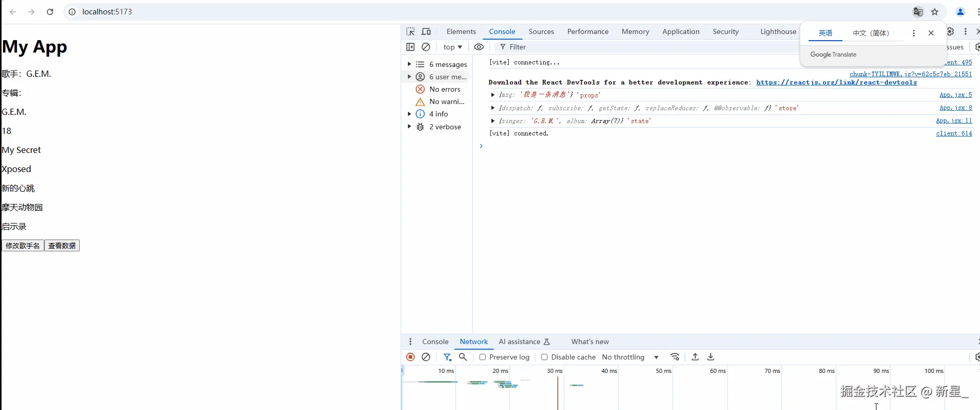Expand the props object log entry
Image resolution: width=980 pixels, height=410 pixels.
tap(493, 95)
